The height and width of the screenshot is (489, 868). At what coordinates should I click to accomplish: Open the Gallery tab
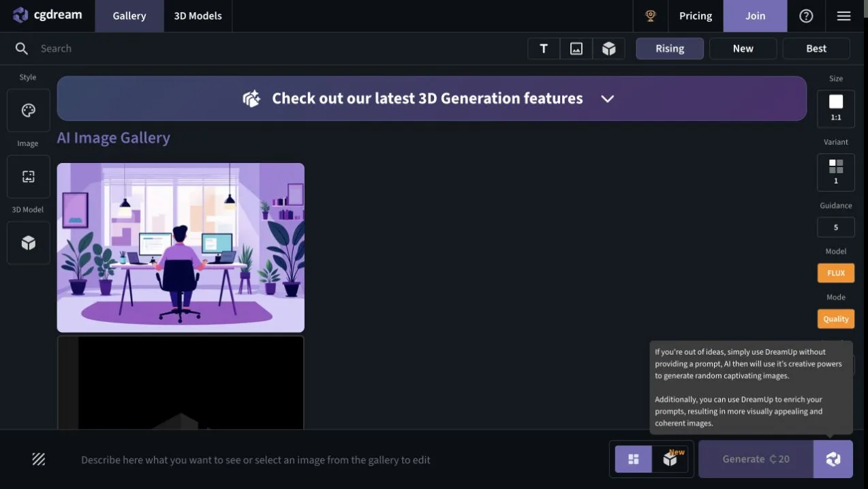(129, 16)
